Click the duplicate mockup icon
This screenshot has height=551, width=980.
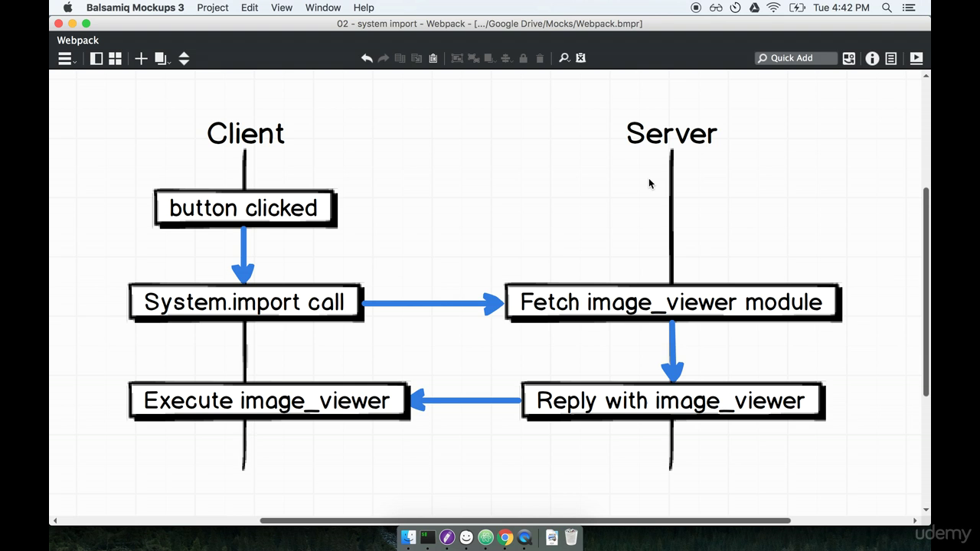159,57
